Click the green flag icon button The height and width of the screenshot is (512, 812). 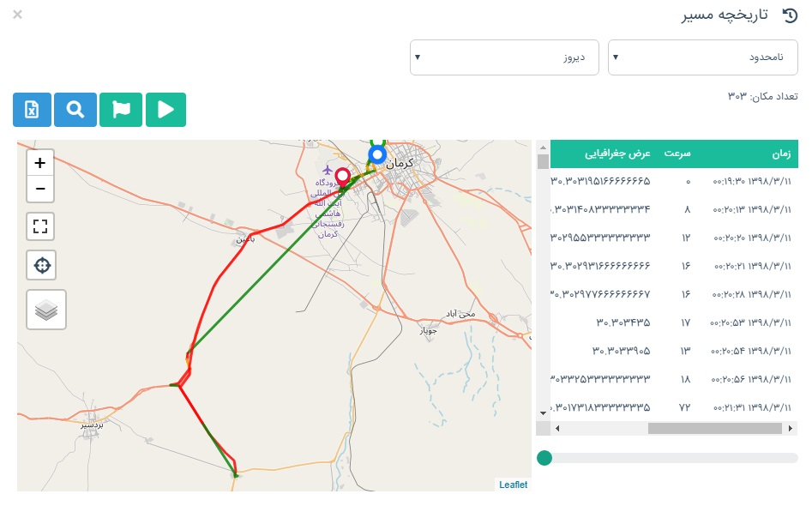click(120, 110)
